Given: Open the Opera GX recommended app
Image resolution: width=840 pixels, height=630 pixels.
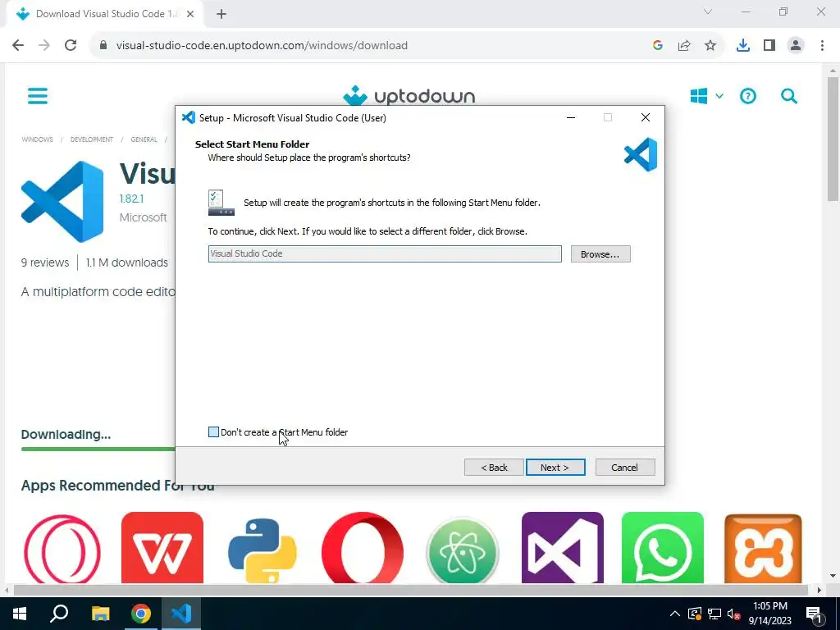Looking at the screenshot, I should point(62,549).
